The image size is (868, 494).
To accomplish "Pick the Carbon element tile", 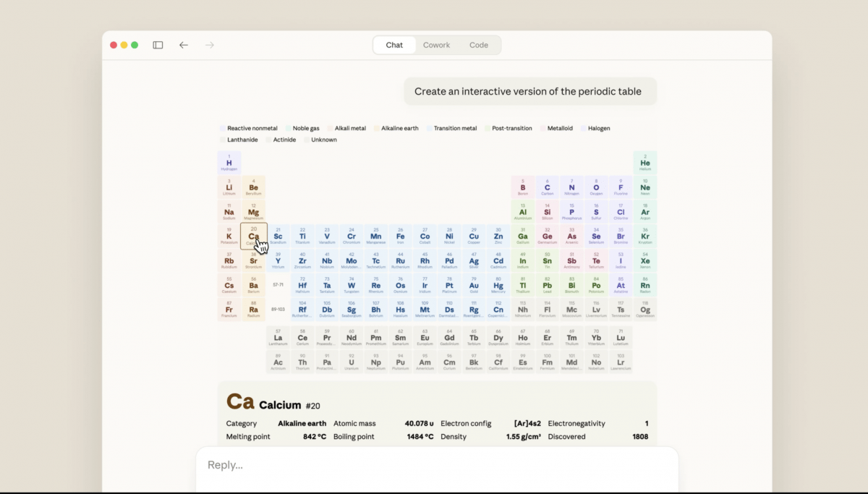I will [x=547, y=187].
